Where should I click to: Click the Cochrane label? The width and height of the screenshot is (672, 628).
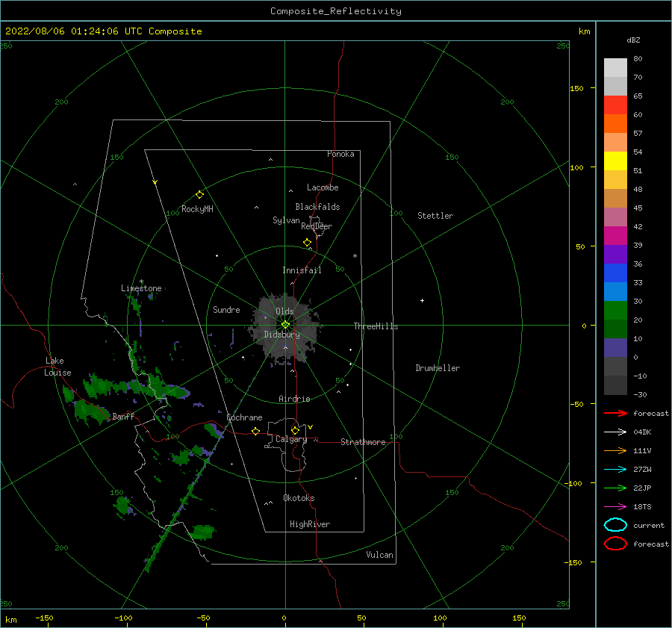tap(244, 417)
